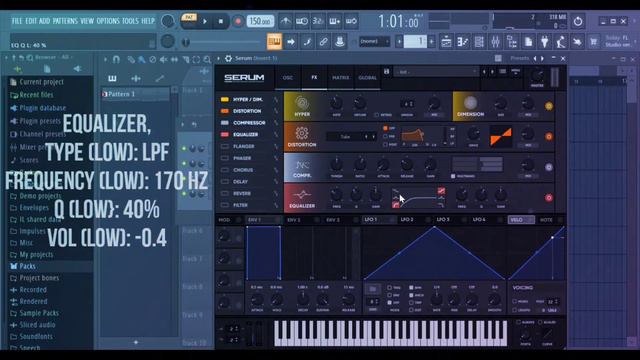Click the stop button in transport

coord(221,21)
